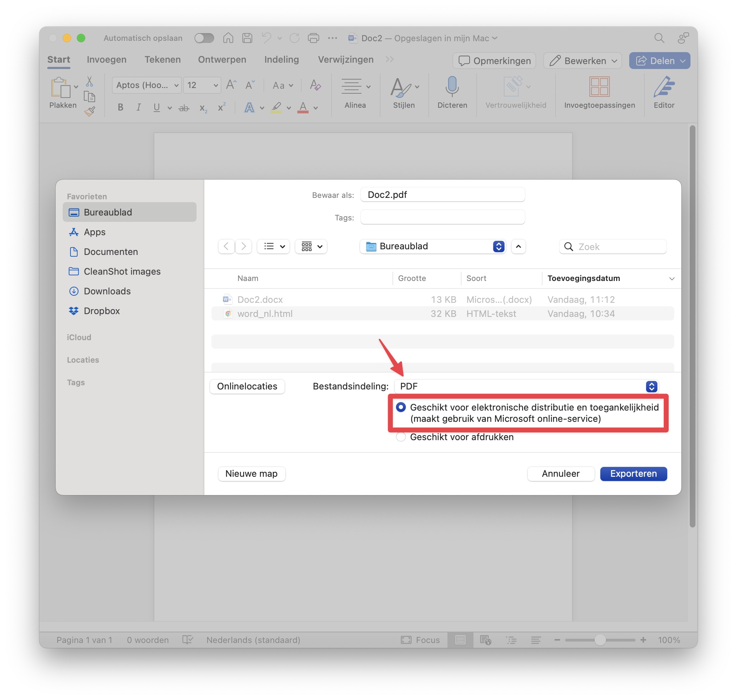Open Bestandsindeling PDF format dropdown
The height and width of the screenshot is (700, 737).
coord(526,386)
